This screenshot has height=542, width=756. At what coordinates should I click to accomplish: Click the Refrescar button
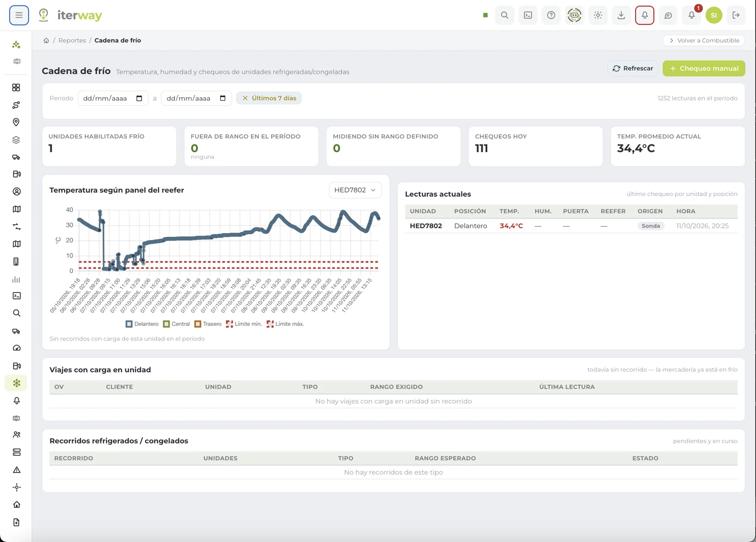click(633, 69)
